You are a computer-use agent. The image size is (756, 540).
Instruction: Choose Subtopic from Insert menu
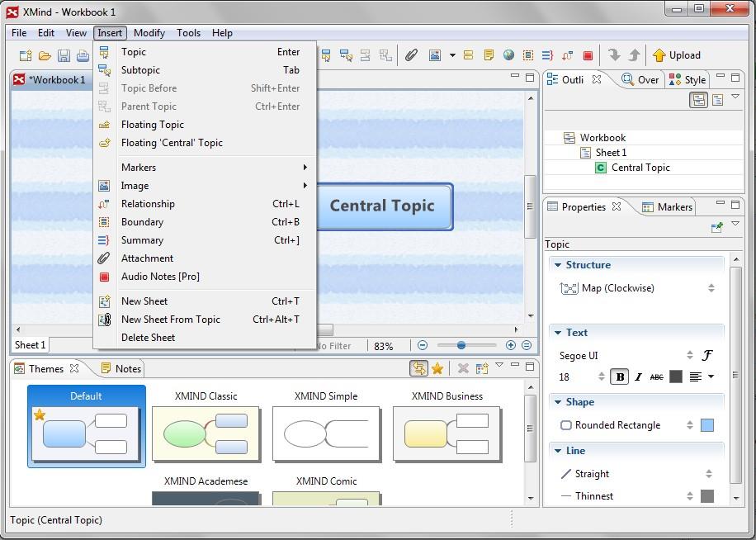[x=205, y=70]
